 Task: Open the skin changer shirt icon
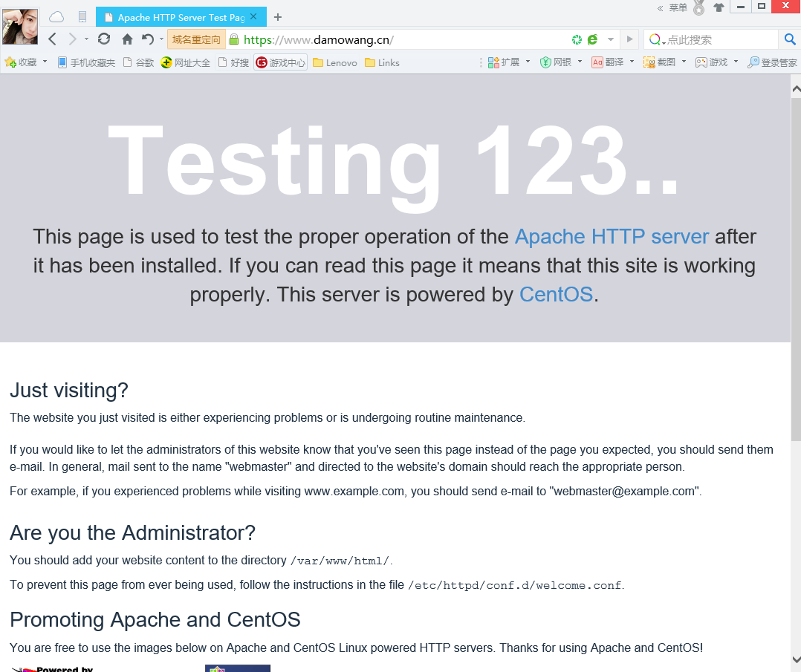719,7
